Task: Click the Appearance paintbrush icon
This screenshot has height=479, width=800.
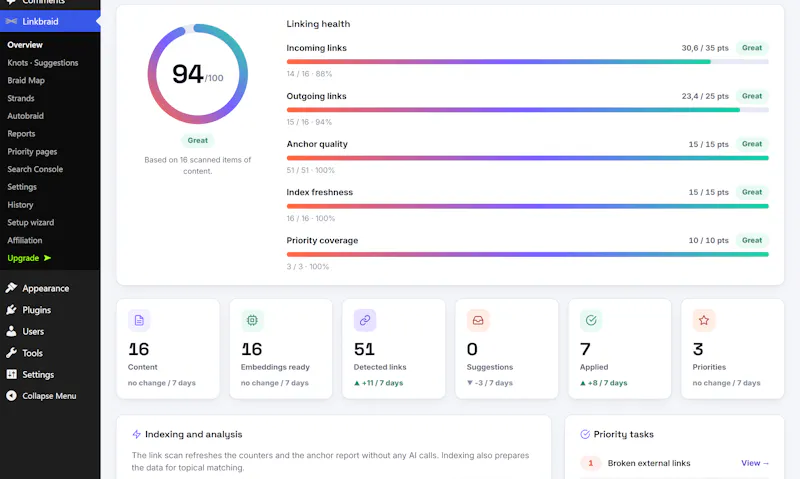Action: (x=11, y=288)
